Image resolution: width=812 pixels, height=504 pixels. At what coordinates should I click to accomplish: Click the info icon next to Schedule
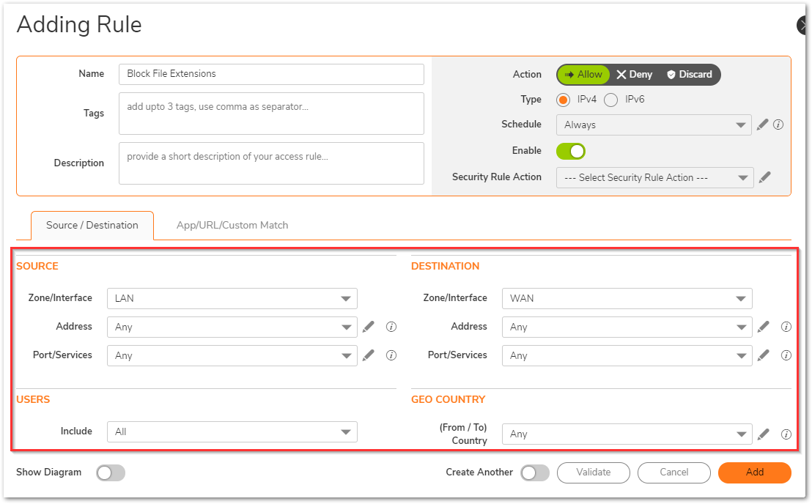click(x=778, y=125)
